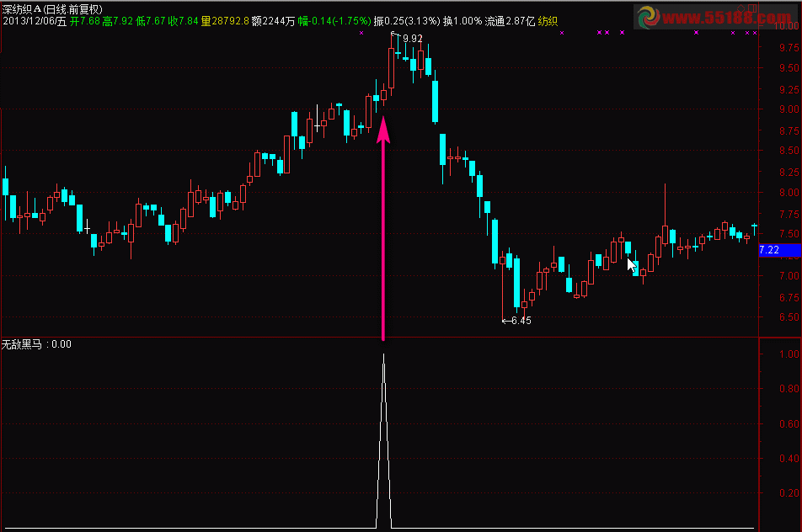Viewport: 802px width, 532px height.
Task: Open the lone magenta info marker left of 9.92 peak
Action: (361, 33)
